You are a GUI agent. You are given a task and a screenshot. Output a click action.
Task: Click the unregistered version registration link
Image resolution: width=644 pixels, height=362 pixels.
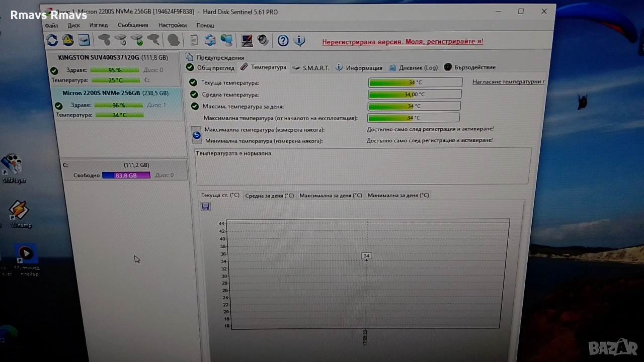(403, 42)
